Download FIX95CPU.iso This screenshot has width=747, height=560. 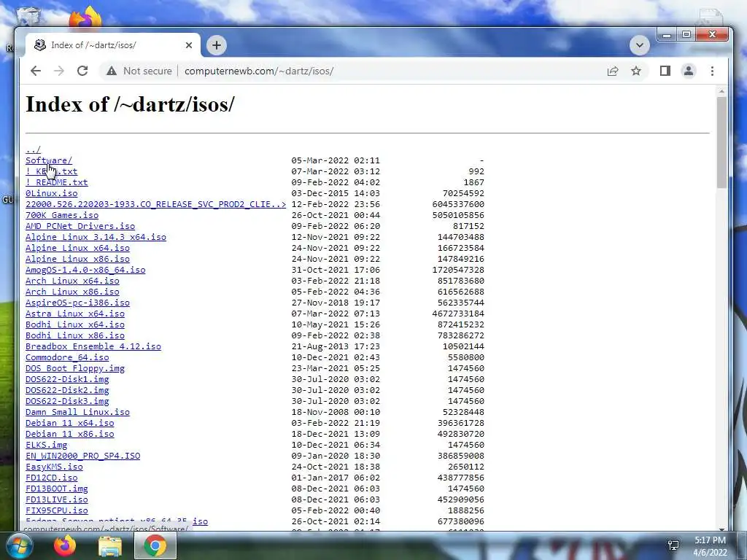coord(57,511)
